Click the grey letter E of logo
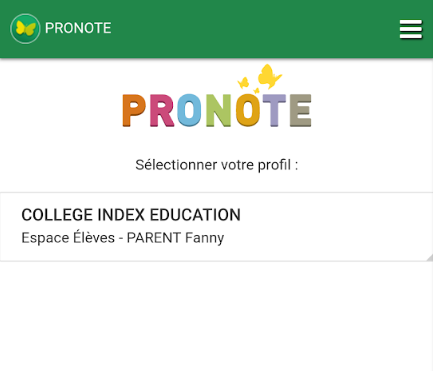This screenshot has height=371, width=433. click(300, 110)
